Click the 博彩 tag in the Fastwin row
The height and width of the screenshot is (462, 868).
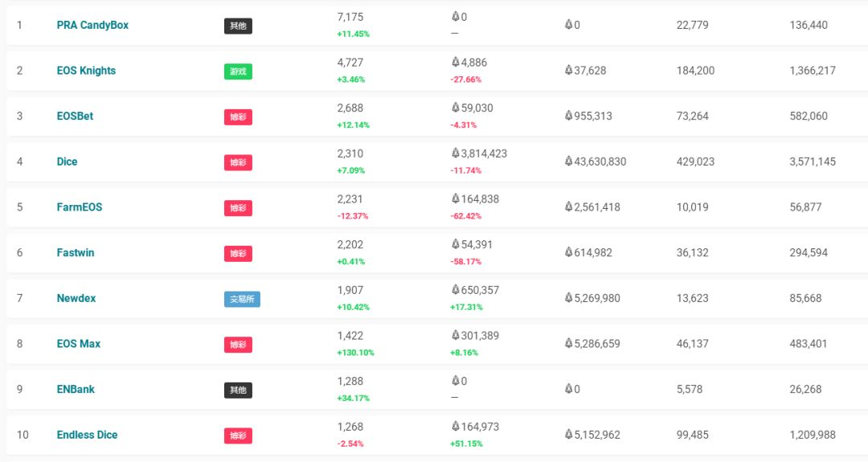click(238, 253)
